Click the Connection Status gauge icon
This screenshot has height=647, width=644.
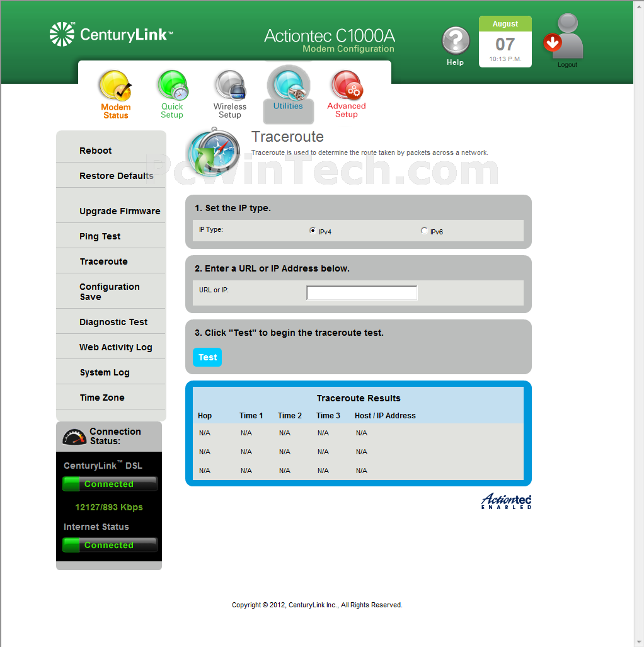click(x=74, y=437)
